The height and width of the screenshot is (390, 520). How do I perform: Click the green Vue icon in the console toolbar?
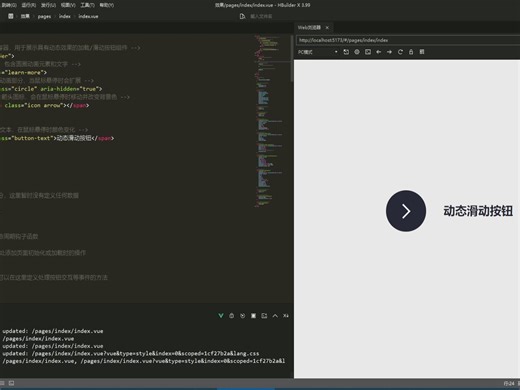pyautogui.click(x=221, y=316)
